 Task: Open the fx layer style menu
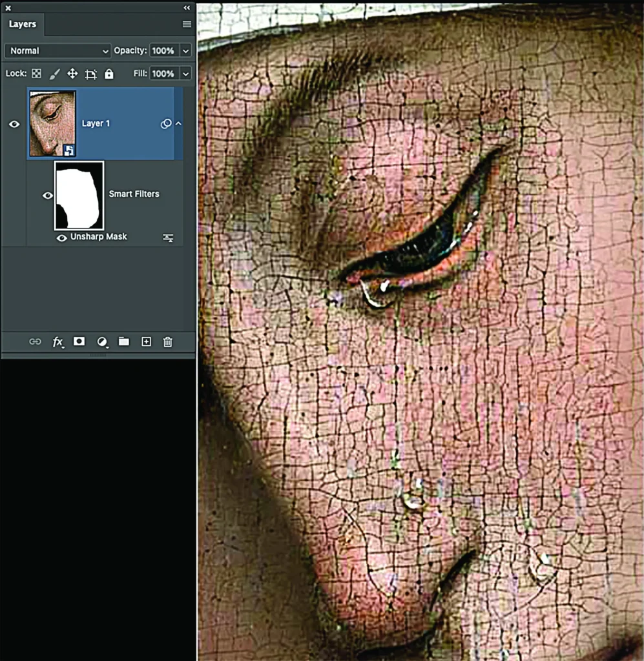tap(57, 342)
